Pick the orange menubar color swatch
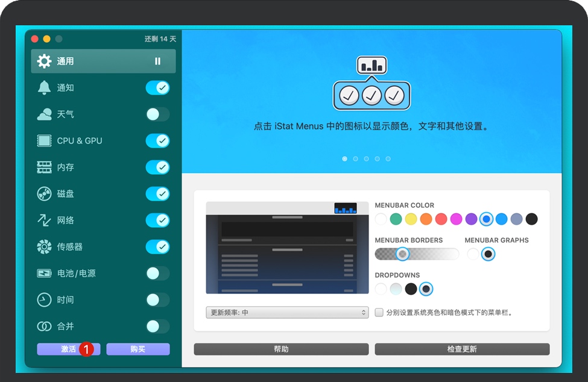 tap(426, 219)
